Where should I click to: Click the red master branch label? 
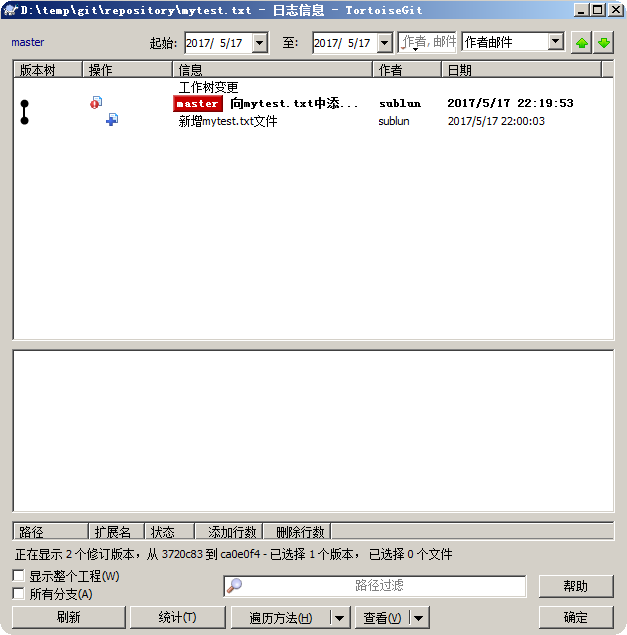pyautogui.click(x=198, y=104)
